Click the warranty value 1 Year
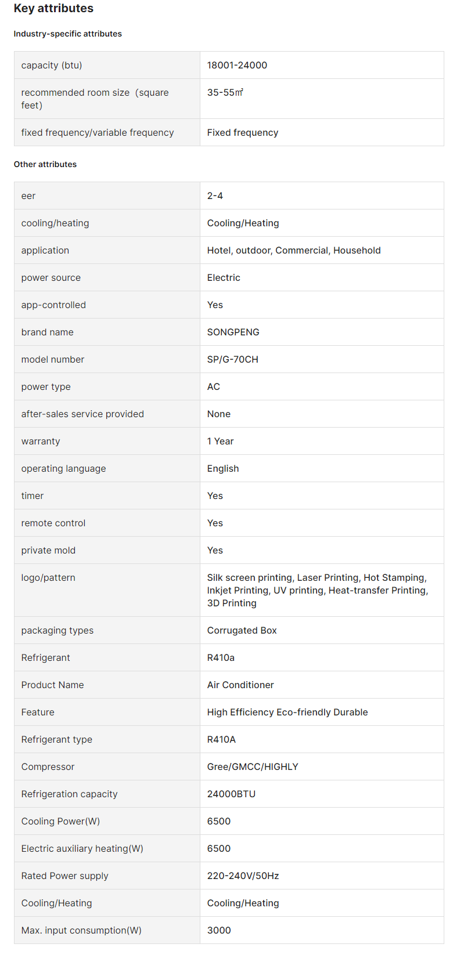This screenshot has height=980, width=453. 220,441
